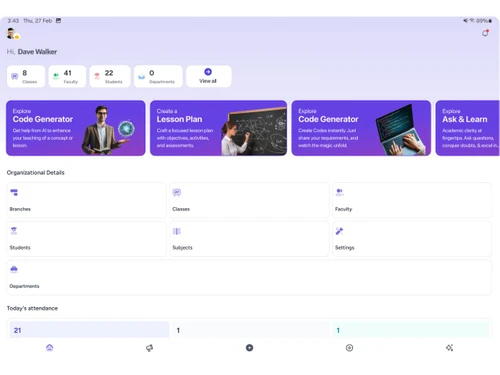The height and width of the screenshot is (375, 500).
Task: Click the calendar icon next to the date
Action: pyautogui.click(x=58, y=20)
